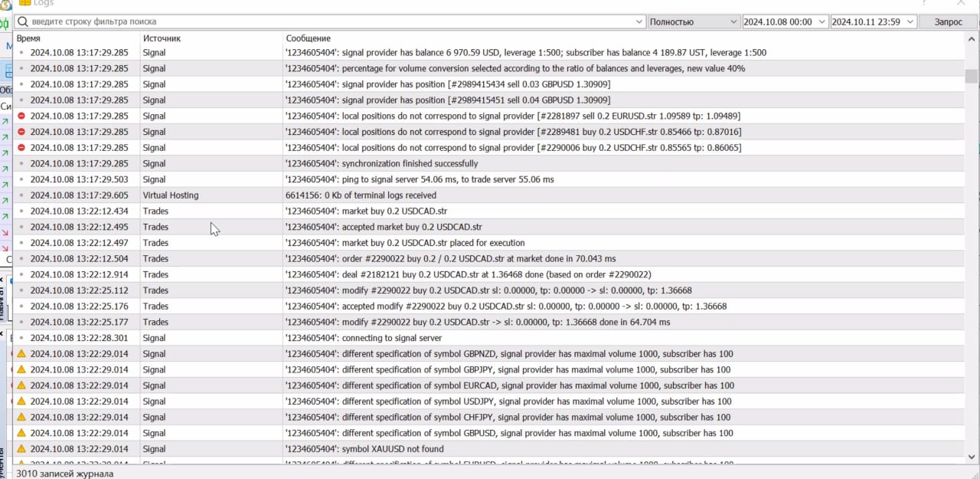Screen dimensions: 980x479
Task: Click the help question mark in title bar
Action: (x=924, y=3)
